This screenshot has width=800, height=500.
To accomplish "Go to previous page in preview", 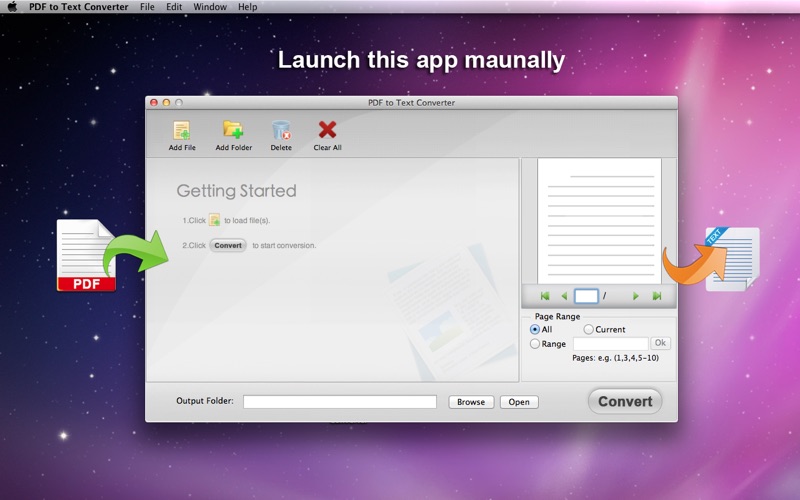I will pos(564,296).
